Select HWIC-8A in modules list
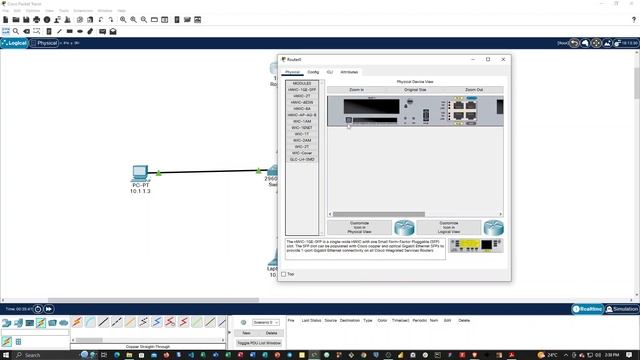The image size is (640, 360). coord(302,109)
